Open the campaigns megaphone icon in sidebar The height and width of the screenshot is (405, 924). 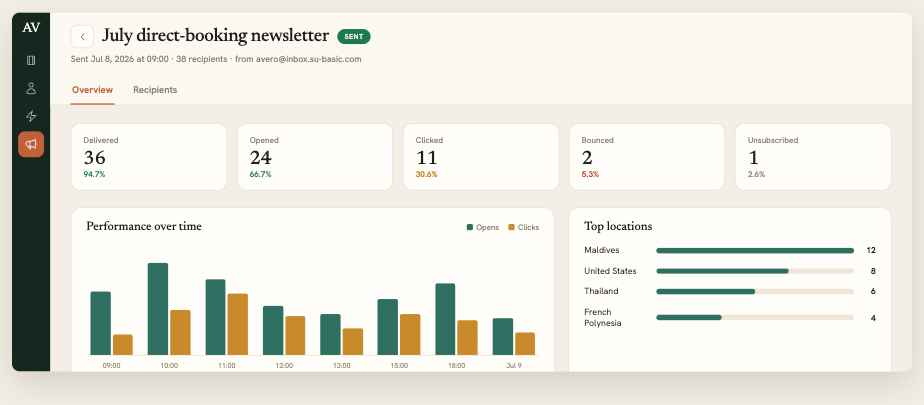(x=31, y=144)
